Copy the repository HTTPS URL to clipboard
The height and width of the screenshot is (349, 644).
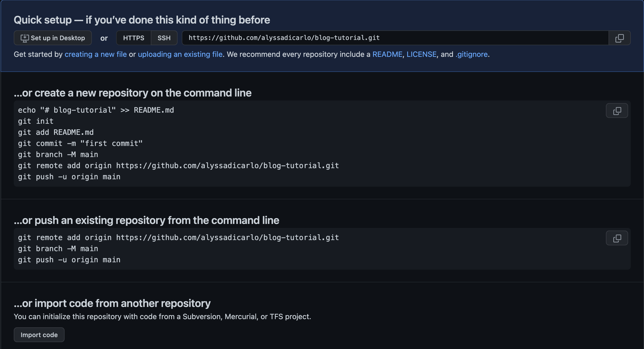tap(619, 38)
